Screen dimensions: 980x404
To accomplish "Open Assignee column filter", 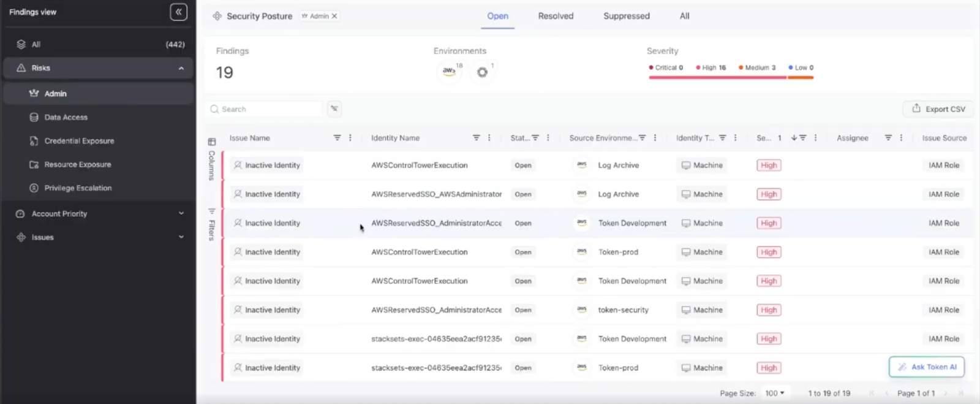I will [x=888, y=138].
